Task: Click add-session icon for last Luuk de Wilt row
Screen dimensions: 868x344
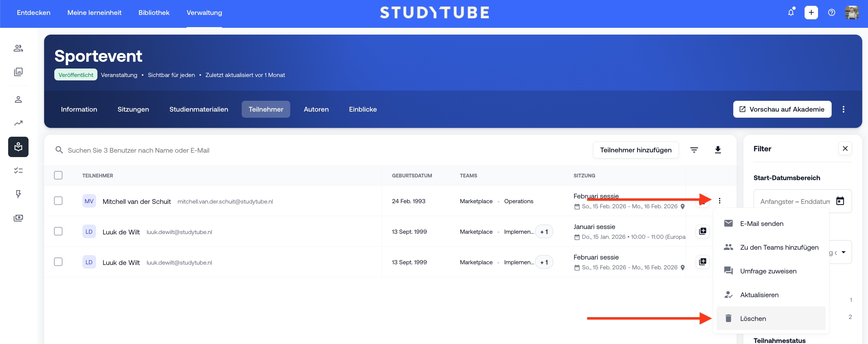Action: click(703, 262)
